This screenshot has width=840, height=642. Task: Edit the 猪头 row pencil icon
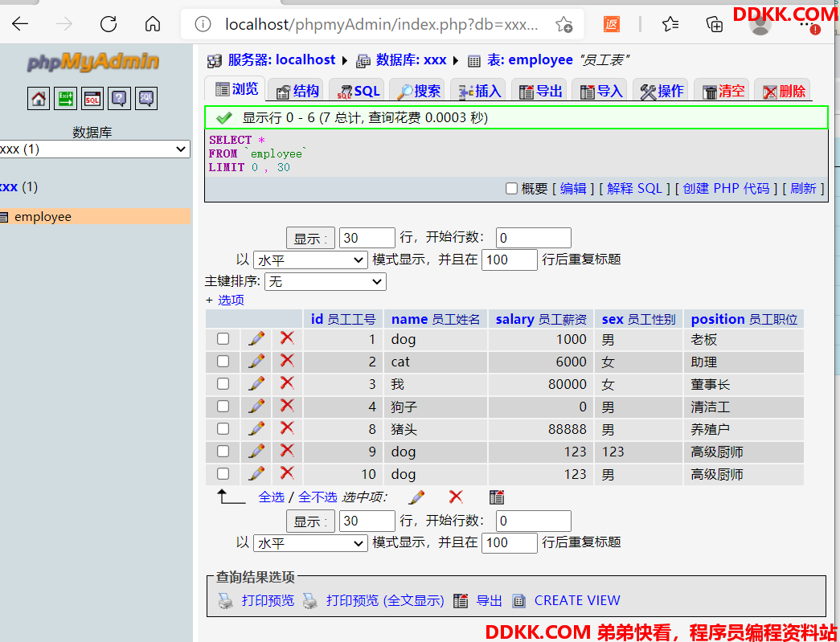click(256, 428)
